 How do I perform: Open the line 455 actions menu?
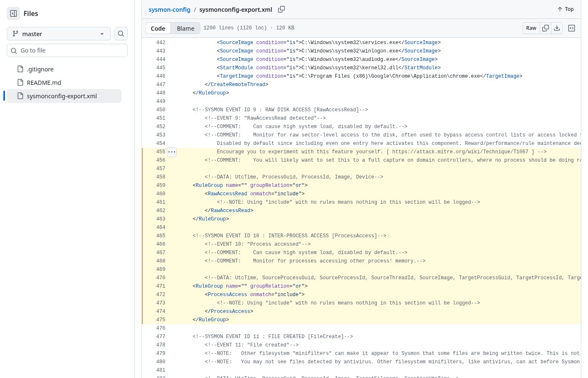(x=172, y=152)
